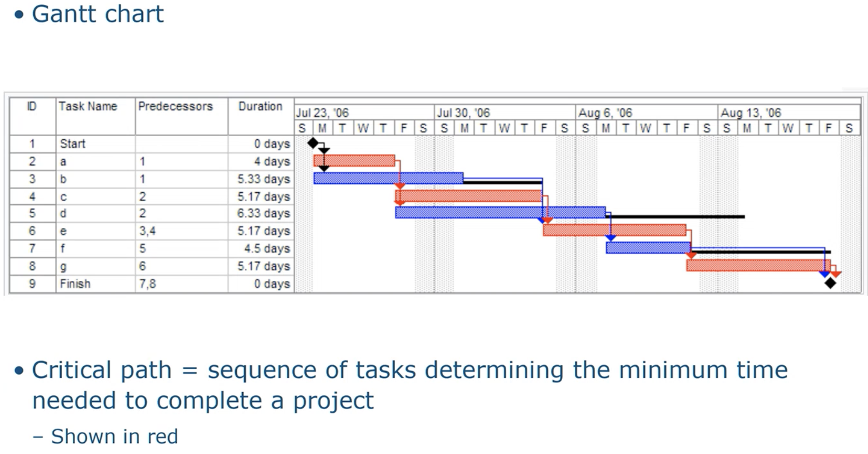Click the Start milestone black diamond
Viewport: 868px width, 454px height.
point(313,143)
